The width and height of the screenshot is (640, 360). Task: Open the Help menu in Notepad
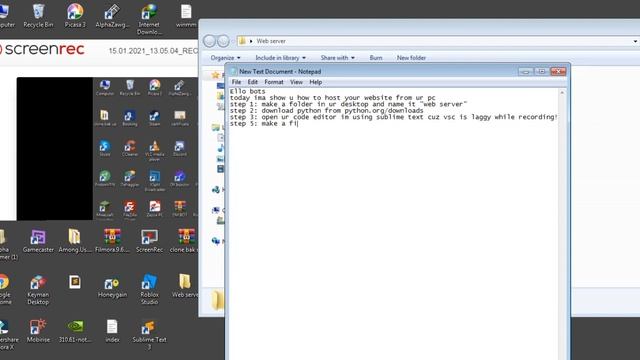point(316,82)
